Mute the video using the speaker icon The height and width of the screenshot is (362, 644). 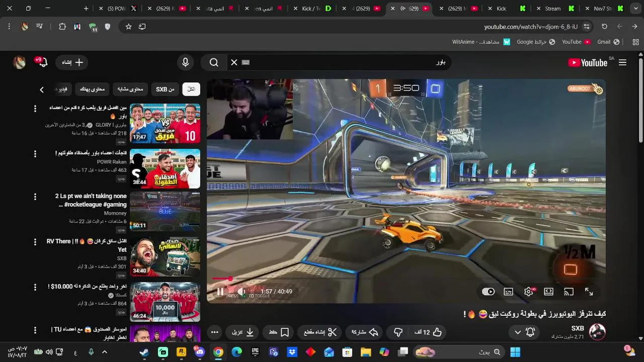(242, 292)
